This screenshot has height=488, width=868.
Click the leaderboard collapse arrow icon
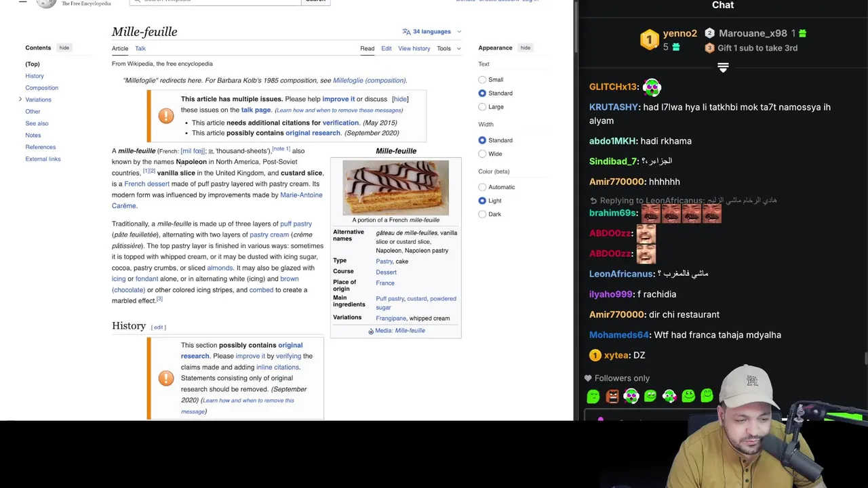(723, 68)
